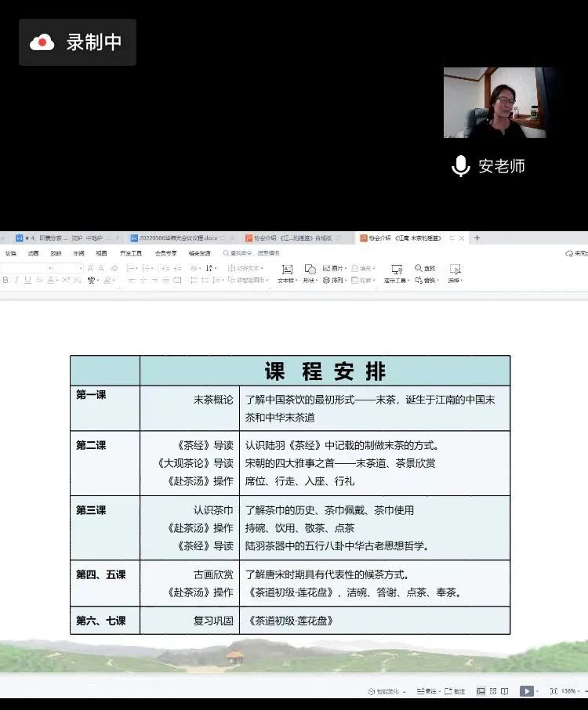This screenshot has width=588, height=710.
Task: Decrease paragraph indent
Action: [x=165, y=268]
